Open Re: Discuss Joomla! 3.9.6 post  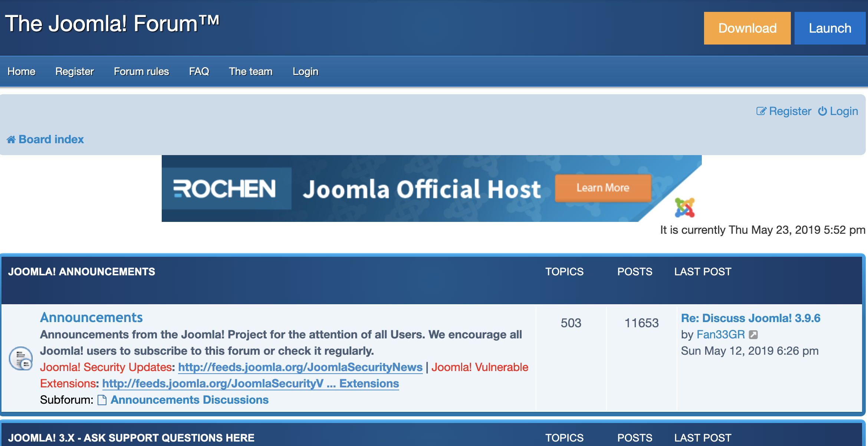pos(751,318)
